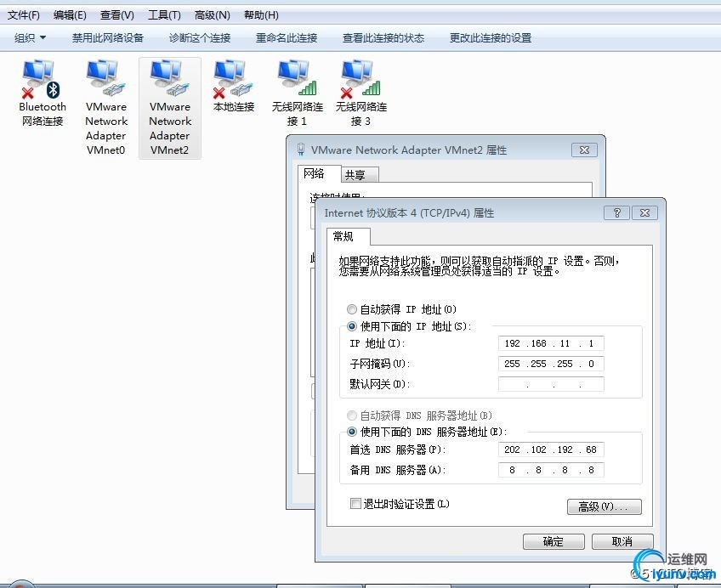721x588 pixels.
Task: Click 禁用此网络设备 in the toolbar
Action: (108, 37)
